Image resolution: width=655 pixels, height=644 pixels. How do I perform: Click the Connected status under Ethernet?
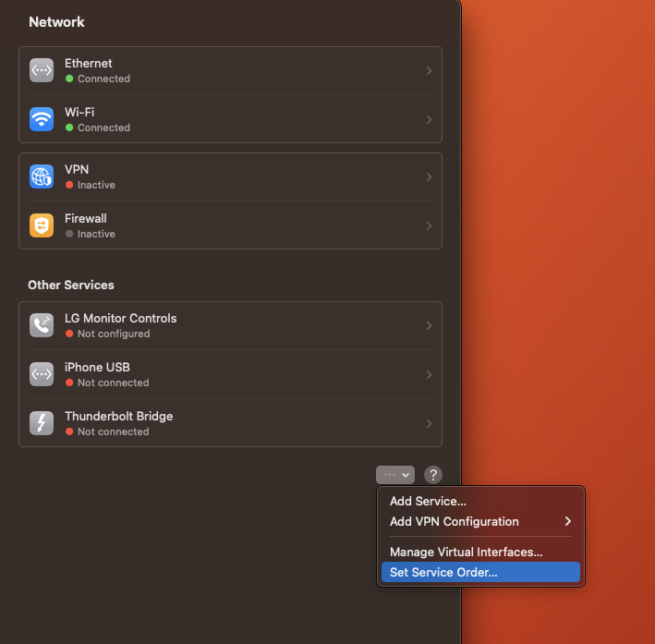coord(103,79)
